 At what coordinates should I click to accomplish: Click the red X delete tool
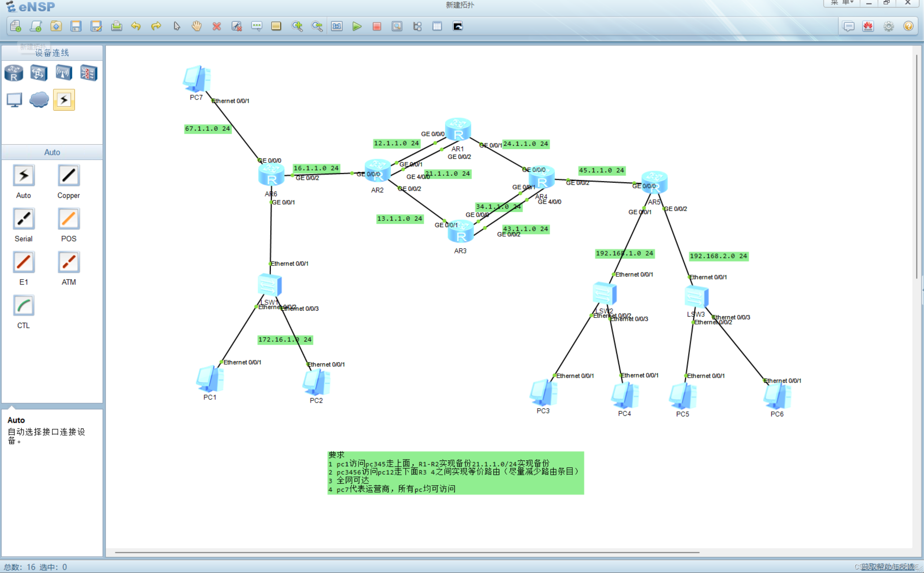coord(216,26)
